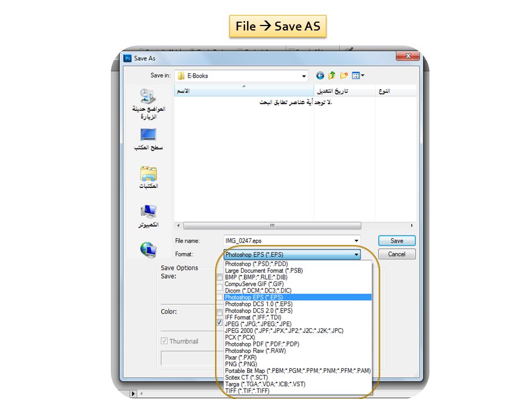Open the network globe shortcut
This screenshot has width=532, height=399.
pyautogui.click(x=149, y=249)
